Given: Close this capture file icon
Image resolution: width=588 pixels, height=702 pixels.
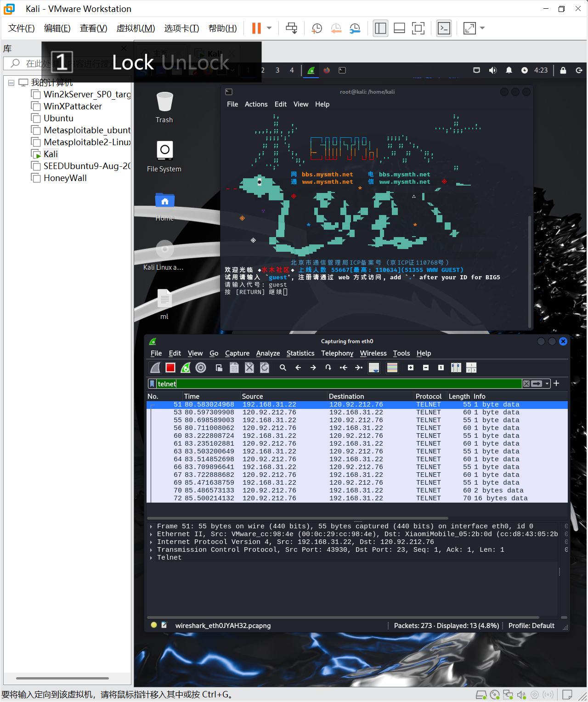Looking at the screenshot, I should click(x=249, y=368).
